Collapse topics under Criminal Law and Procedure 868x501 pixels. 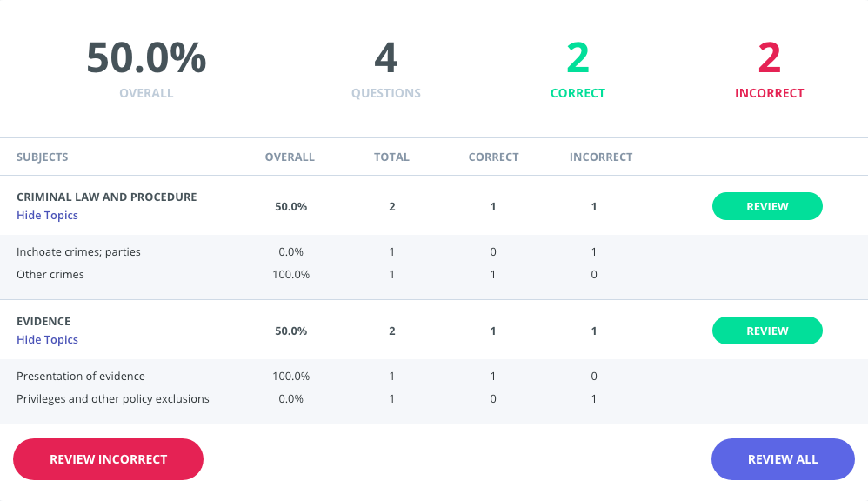[x=47, y=216]
